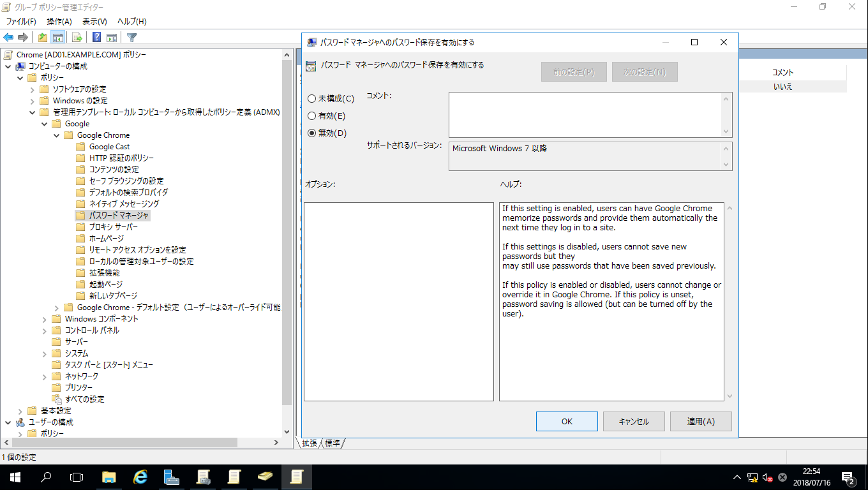
Task: Select the HTTP 認証のポリシー folder
Action: pos(114,158)
